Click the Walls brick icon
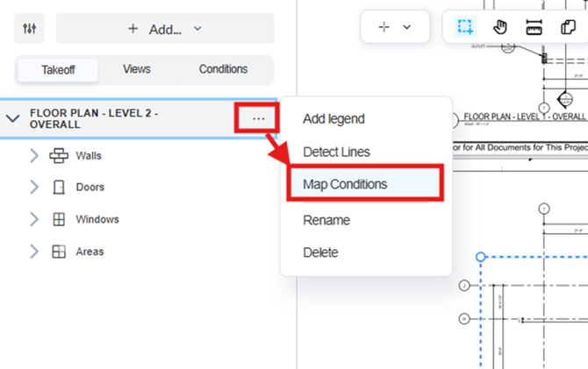This screenshot has width=588, height=369. click(x=59, y=156)
